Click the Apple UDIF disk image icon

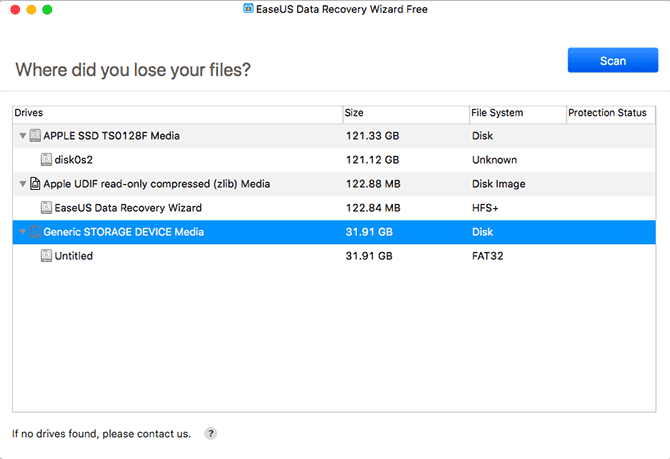point(35,184)
